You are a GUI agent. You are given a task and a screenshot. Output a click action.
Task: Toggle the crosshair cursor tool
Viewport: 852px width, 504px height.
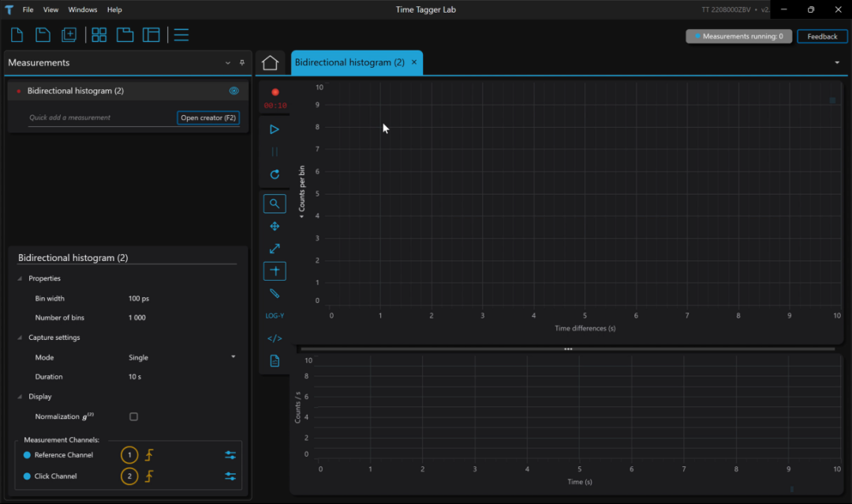pyautogui.click(x=275, y=271)
